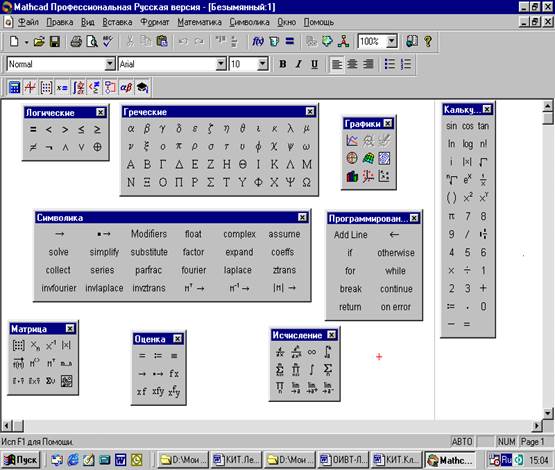
Task: Select the X-Y plot icon in Графики
Action: [x=352, y=141]
